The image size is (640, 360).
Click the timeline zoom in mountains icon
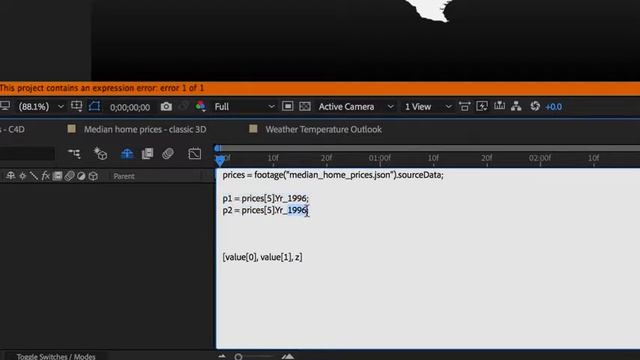[x=288, y=357]
